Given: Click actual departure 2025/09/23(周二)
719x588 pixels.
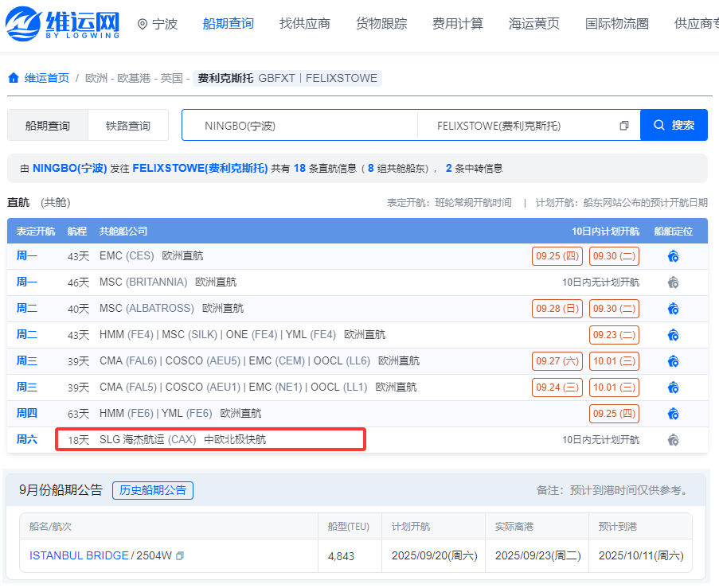Looking at the screenshot, I should pos(538,556).
